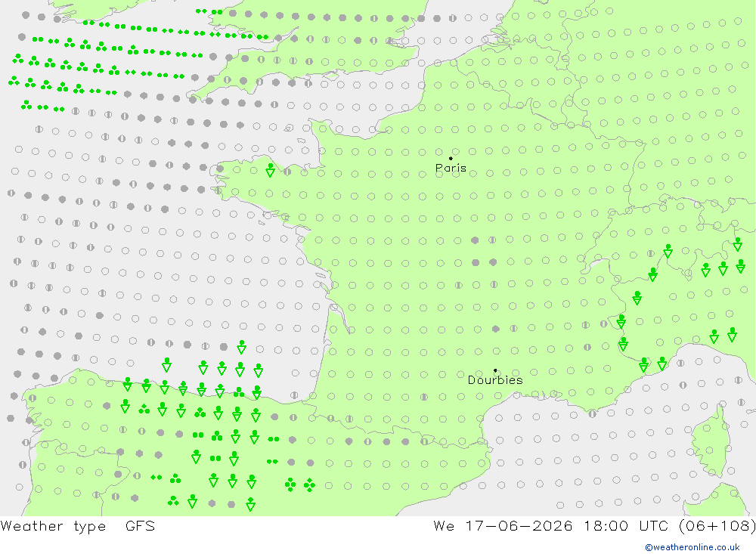
Task: Click the Dourbies location label
Action: click(x=495, y=380)
